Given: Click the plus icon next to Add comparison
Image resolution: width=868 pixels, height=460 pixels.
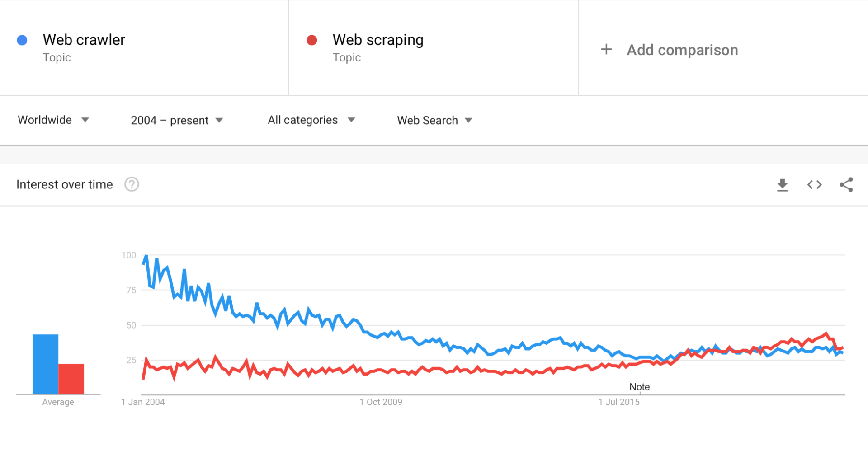Looking at the screenshot, I should 606,49.
